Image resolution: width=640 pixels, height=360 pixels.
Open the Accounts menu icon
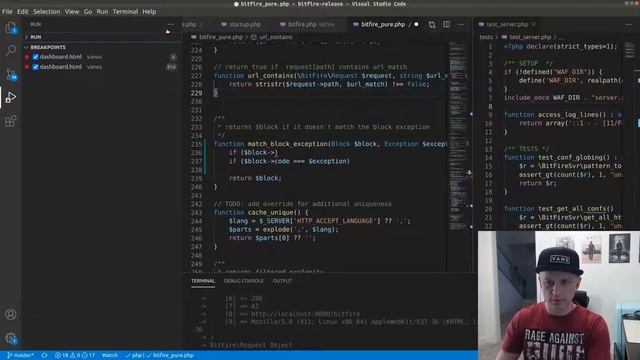(11, 314)
